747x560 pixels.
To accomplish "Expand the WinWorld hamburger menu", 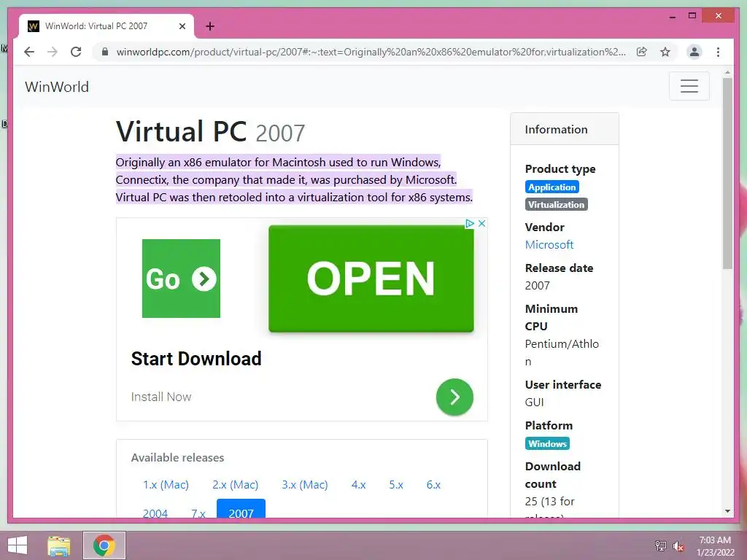I will point(689,86).
